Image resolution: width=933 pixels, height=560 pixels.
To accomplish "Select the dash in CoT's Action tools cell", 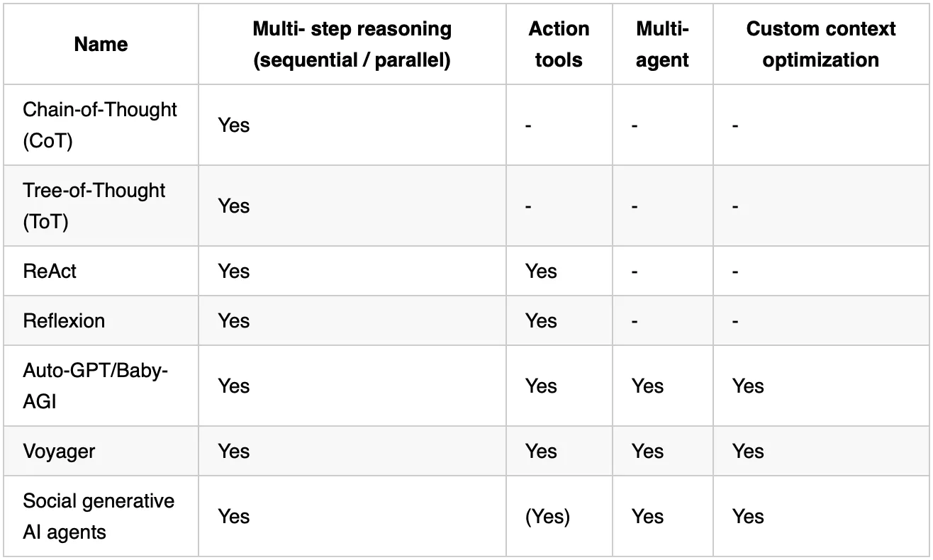I will pyautogui.click(x=529, y=125).
